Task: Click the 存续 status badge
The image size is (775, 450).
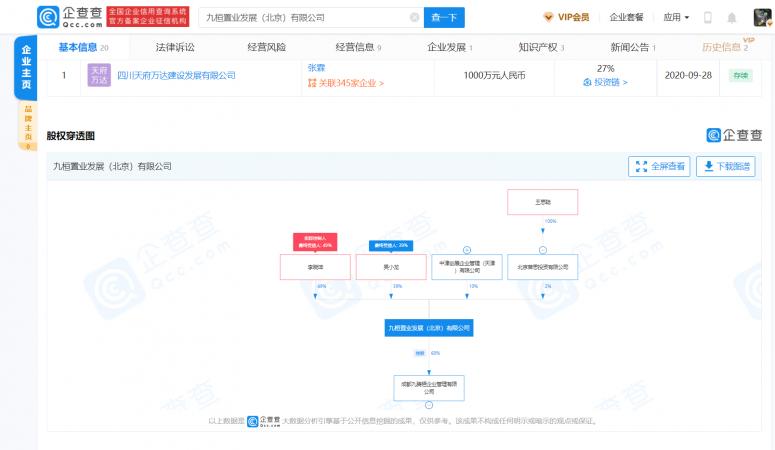Action: [740, 76]
